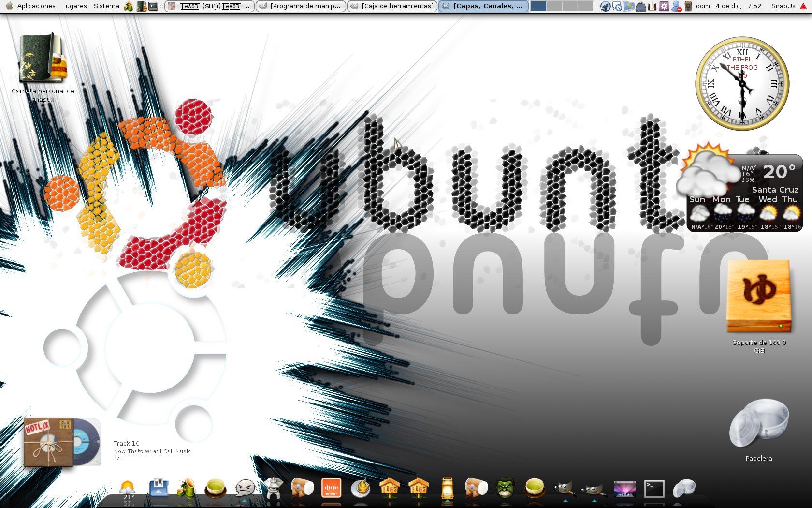Image resolution: width=812 pixels, height=508 pixels.
Task: Click the golden lantern icon in the dock
Action: [x=447, y=488]
